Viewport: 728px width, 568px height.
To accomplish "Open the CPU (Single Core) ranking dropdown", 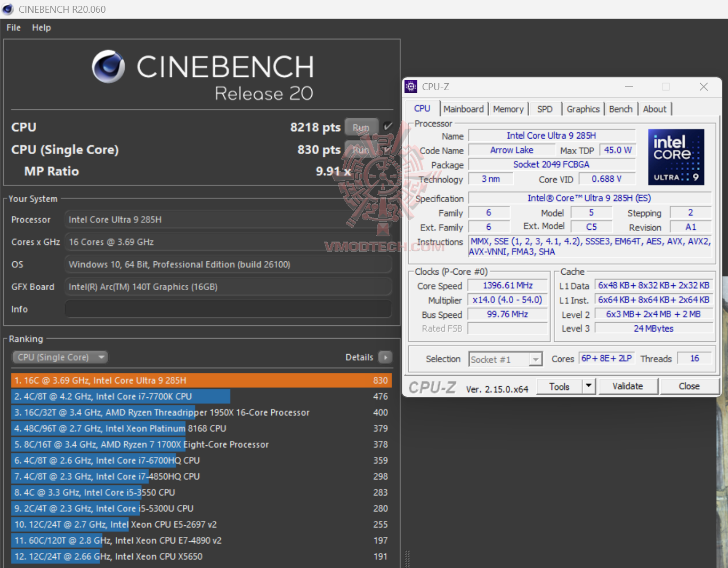I will coord(60,357).
